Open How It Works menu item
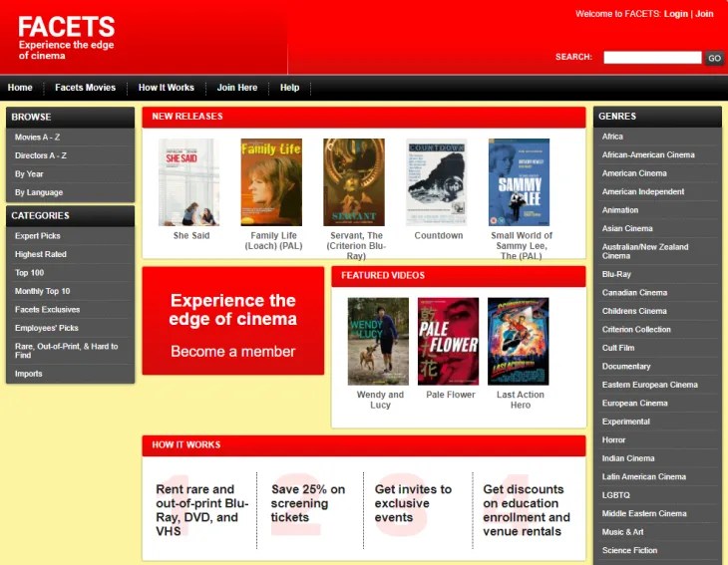The width and height of the screenshot is (728, 565). point(167,88)
